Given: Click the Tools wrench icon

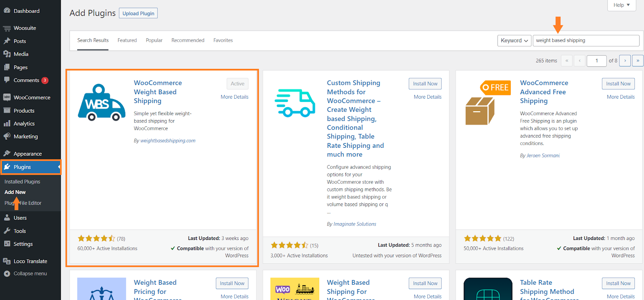Looking at the screenshot, I should [x=7, y=231].
